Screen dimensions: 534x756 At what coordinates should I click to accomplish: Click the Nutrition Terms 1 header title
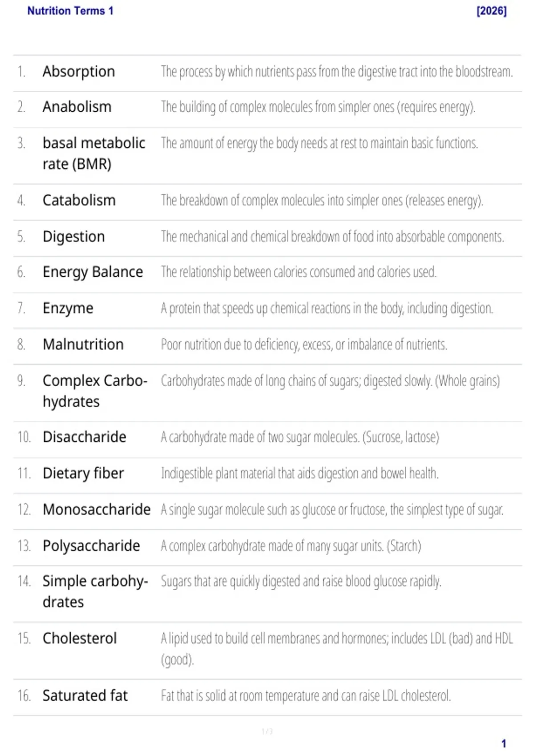click(x=70, y=11)
